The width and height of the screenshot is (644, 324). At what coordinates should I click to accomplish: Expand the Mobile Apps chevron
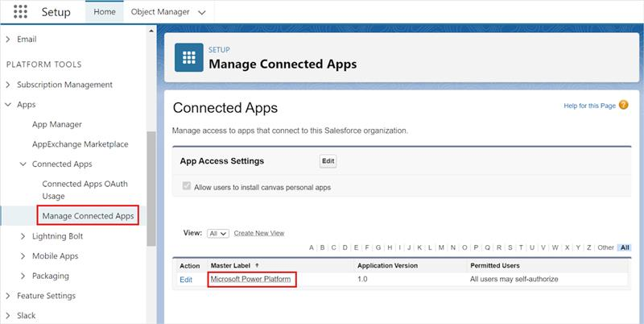23,256
